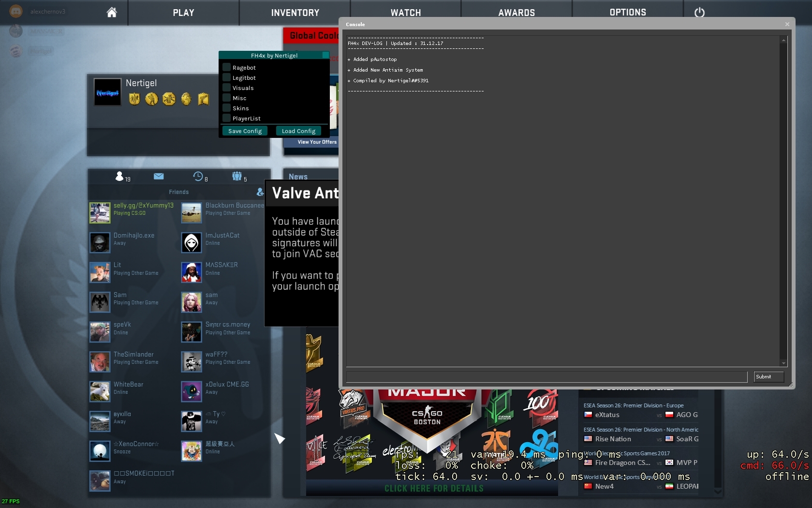Click the add friend icon beside Friends

click(x=260, y=192)
